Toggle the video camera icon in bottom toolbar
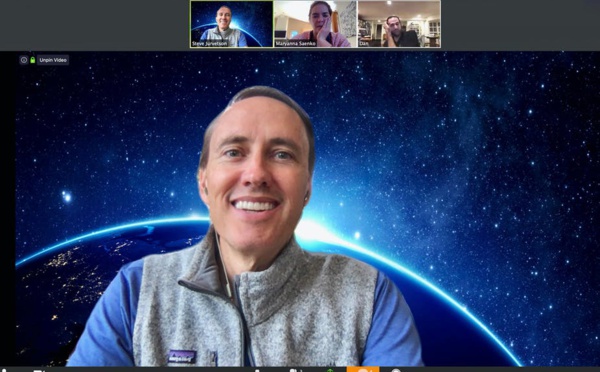The image size is (600, 372). [x=39, y=370]
